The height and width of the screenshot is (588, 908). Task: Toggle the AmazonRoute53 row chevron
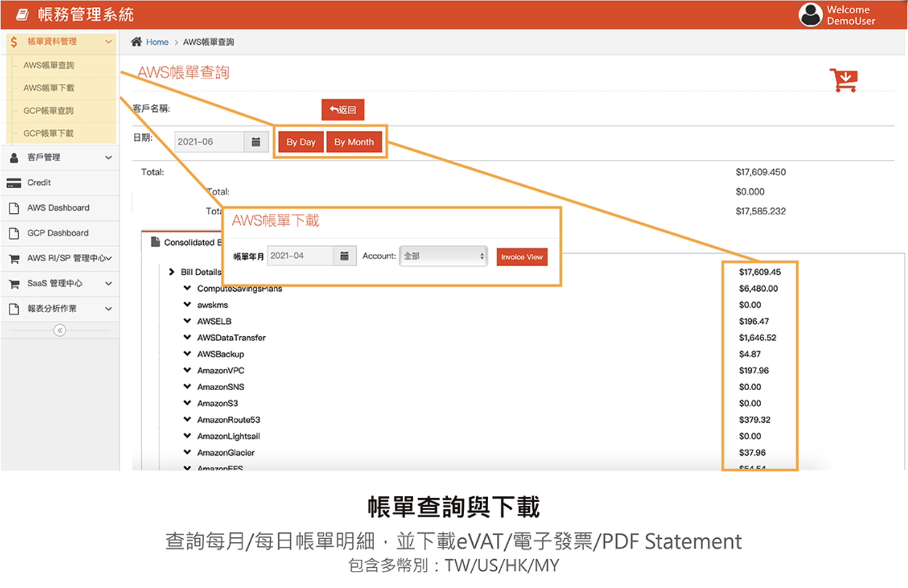coord(187,420)
